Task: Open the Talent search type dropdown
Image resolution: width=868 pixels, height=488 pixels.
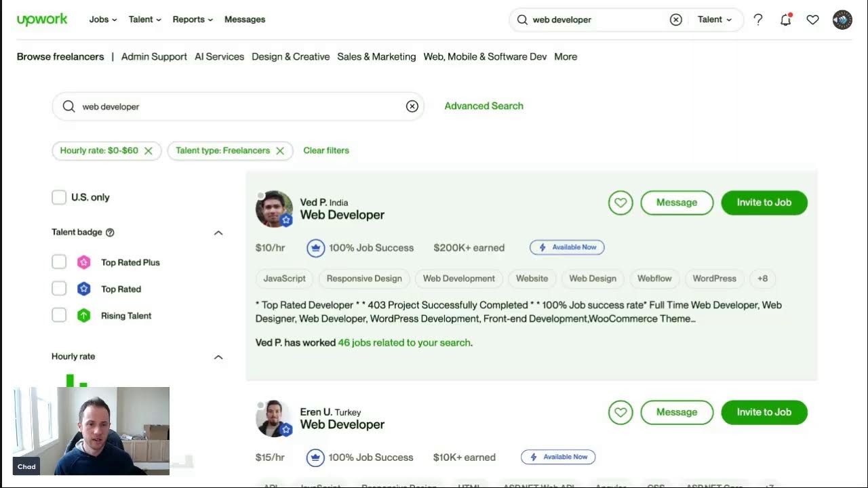Action: point(715,20)
